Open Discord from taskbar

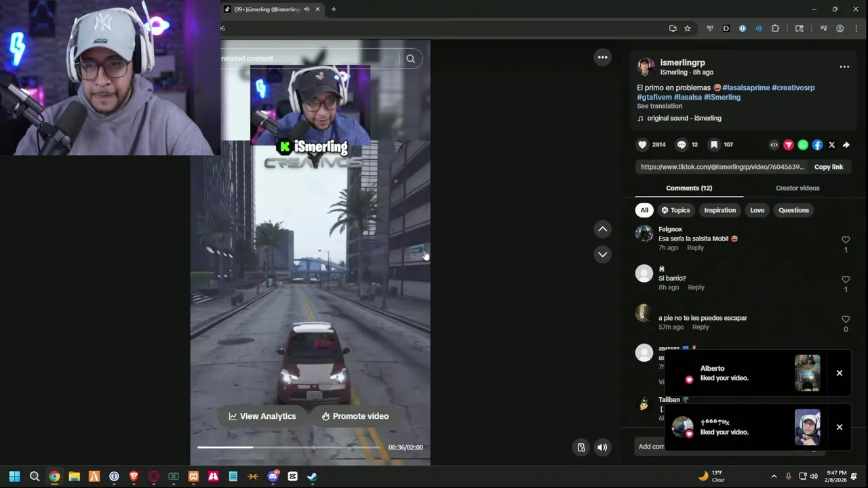tap(273, 476)
